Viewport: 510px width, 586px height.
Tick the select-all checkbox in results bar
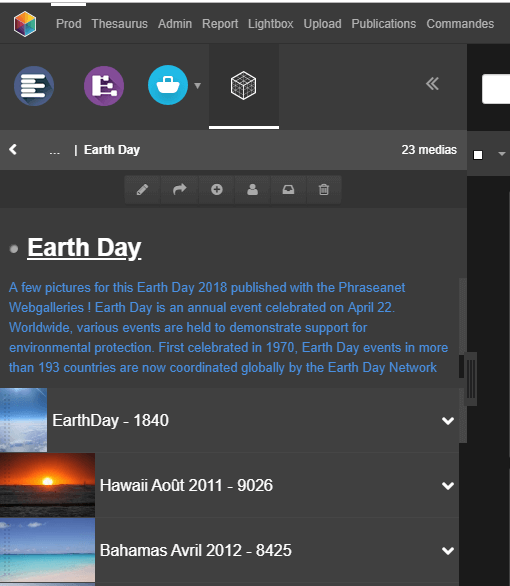coord(478,155)
